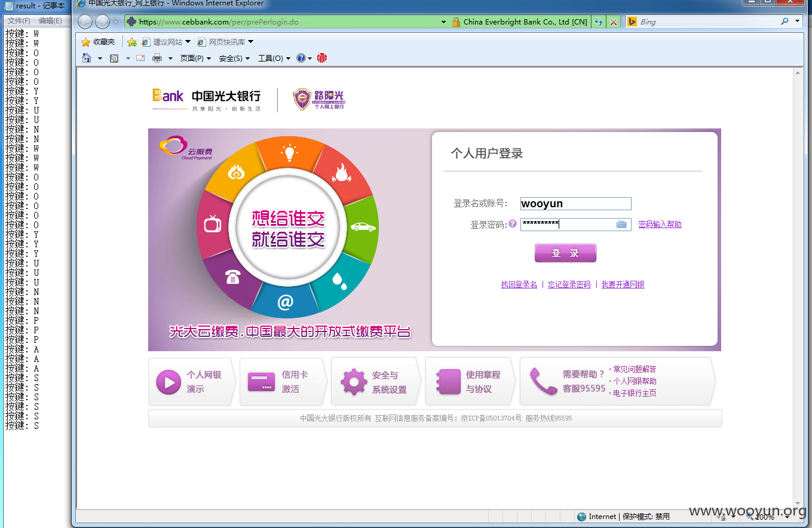Image resolution: width=812 pixels, height=528 pixels.
Task: Open the 建议网站 suggested sites item
Action: (166, 42)
